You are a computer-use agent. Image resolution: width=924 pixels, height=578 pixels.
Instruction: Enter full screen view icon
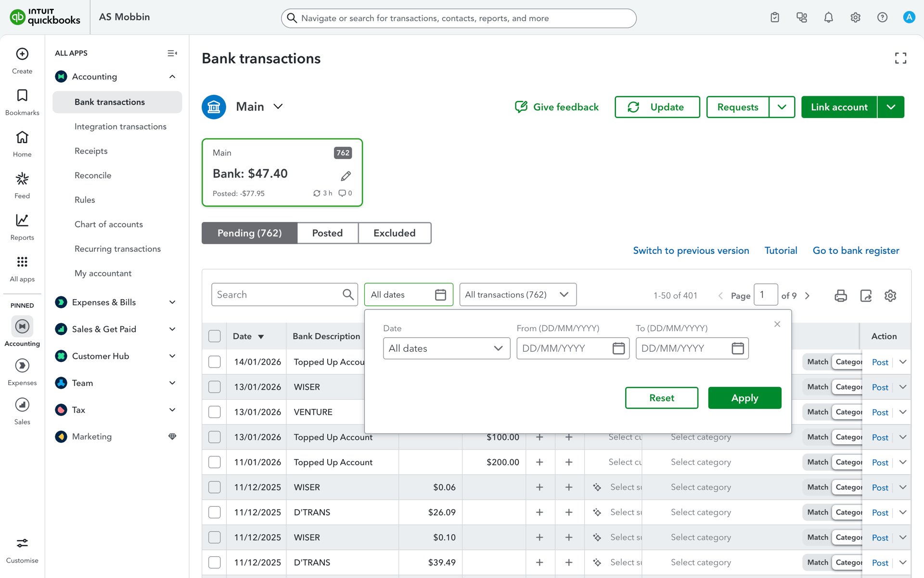tap(900, 58)
